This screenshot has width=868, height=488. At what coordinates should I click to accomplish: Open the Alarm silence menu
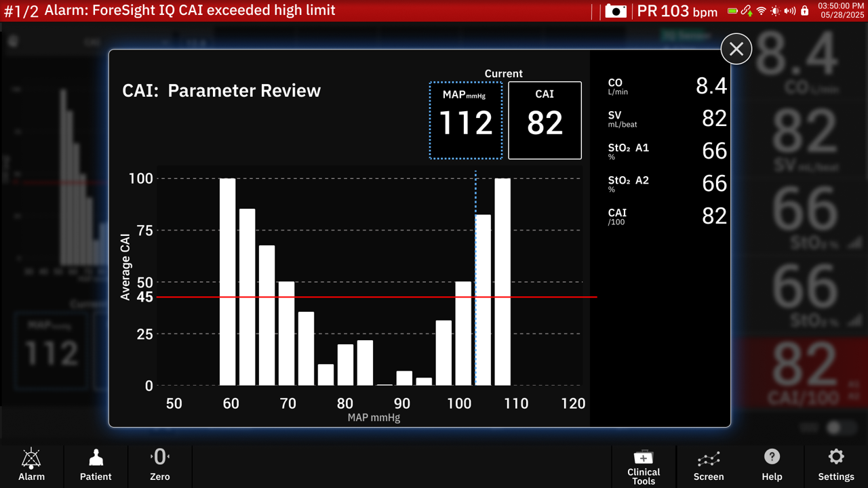coord(31,465)
